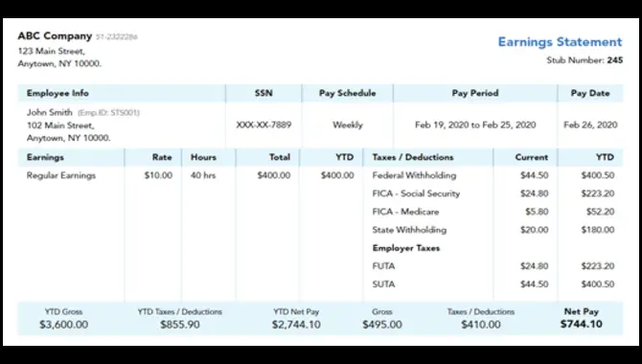Select the SUTA line item
Viewport: 642px width, 364px height.
tap(383, 284)
